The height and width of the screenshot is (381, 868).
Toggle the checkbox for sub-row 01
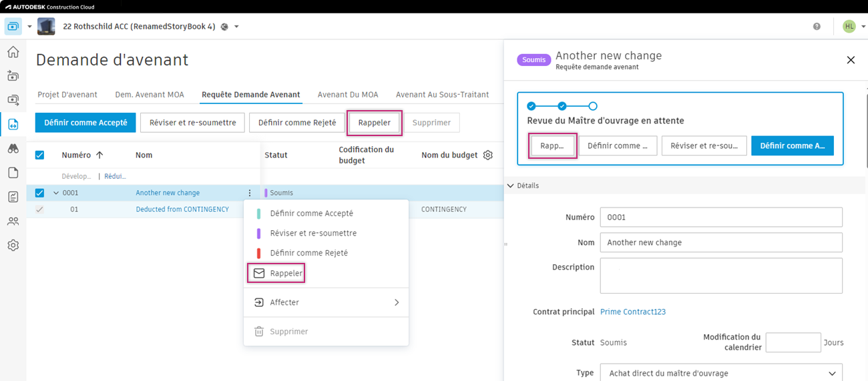point(39,210)
